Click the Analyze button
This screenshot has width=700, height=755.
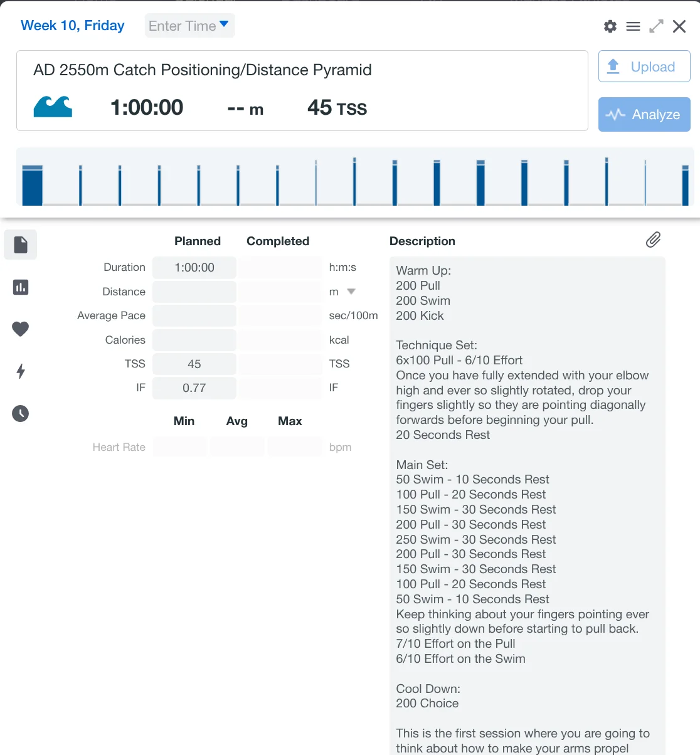point(644,114)
